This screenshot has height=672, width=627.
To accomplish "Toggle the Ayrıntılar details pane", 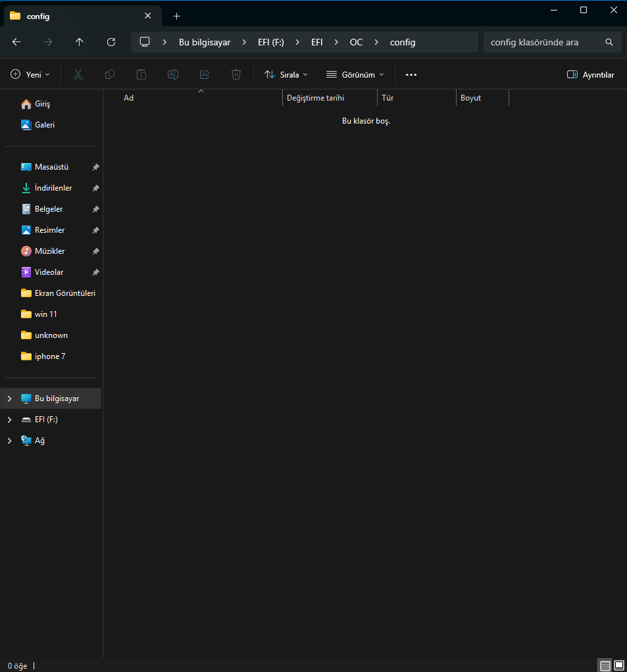I will pos(590,75).
